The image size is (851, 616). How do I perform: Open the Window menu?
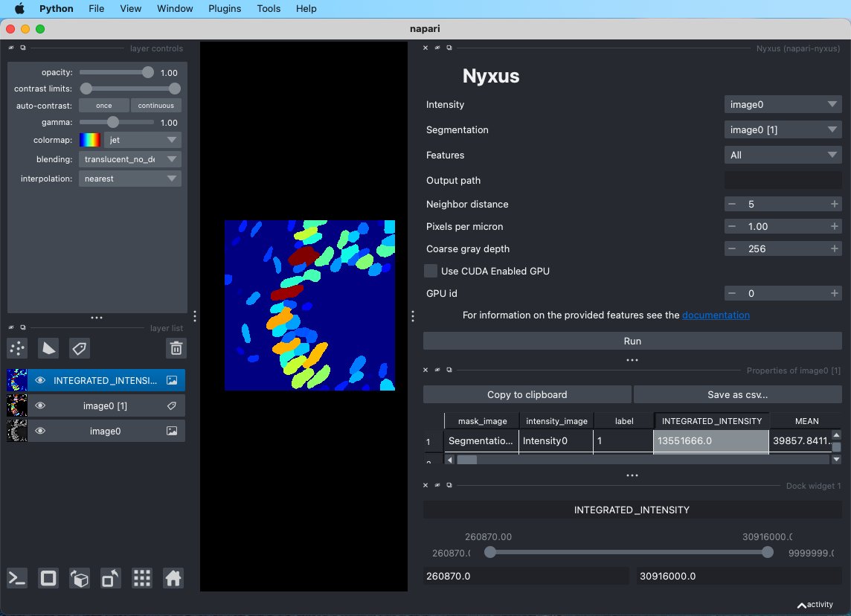[x=175, y=9]
